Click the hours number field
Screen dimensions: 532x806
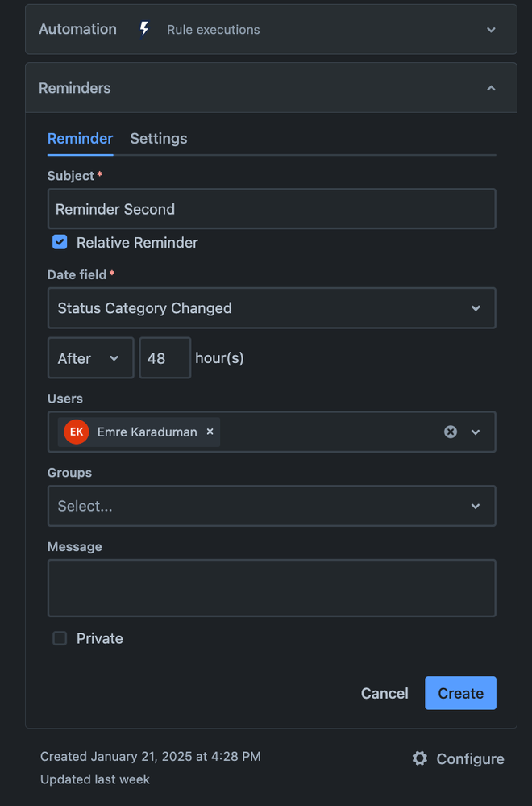(164, 358)
